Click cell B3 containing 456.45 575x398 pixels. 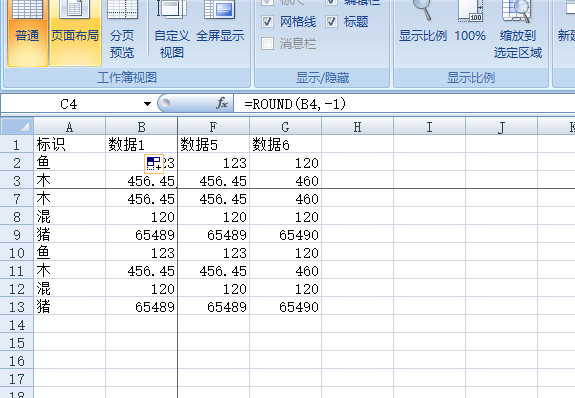pyautogui.click(x=142, y=180)
